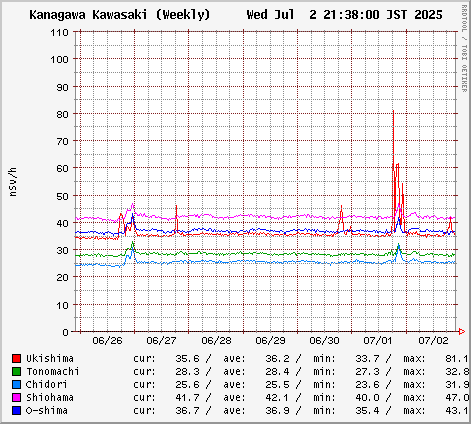
Task: Click the nSv/h y-axis unit label
Action: (13, 182)
